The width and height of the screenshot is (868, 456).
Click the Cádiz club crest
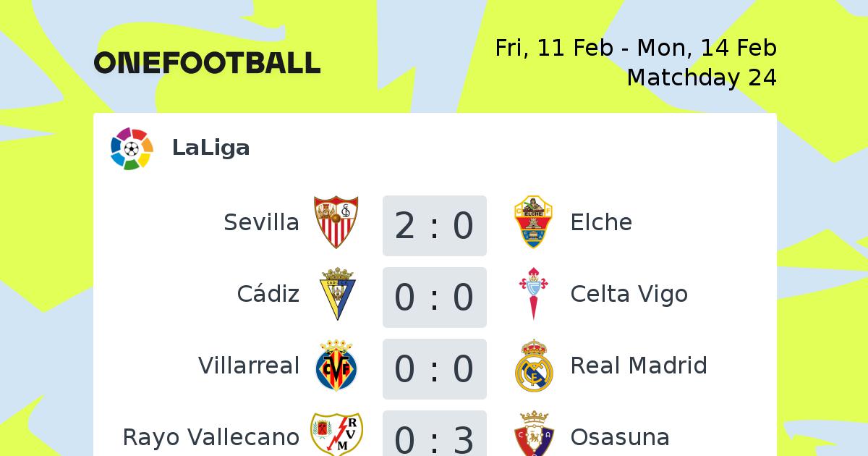click(x=336, y=294)
